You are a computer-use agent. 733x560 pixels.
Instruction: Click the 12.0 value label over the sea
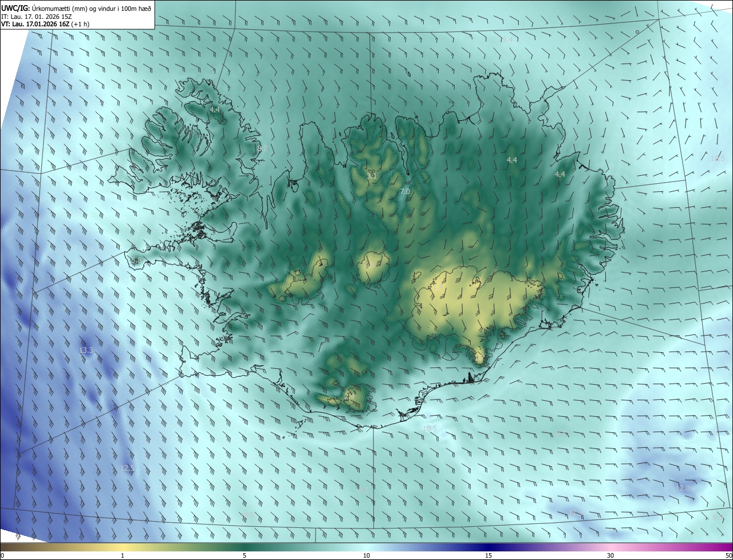[x=683, y=488]
